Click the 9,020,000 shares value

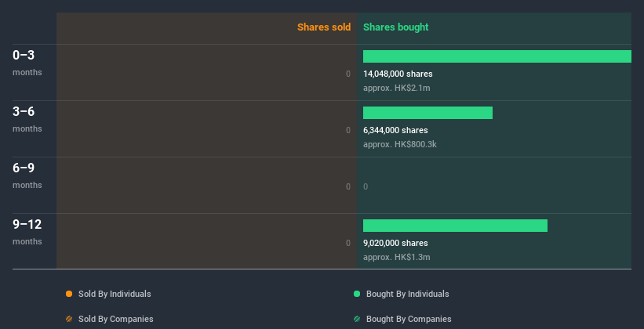[395, 243]
